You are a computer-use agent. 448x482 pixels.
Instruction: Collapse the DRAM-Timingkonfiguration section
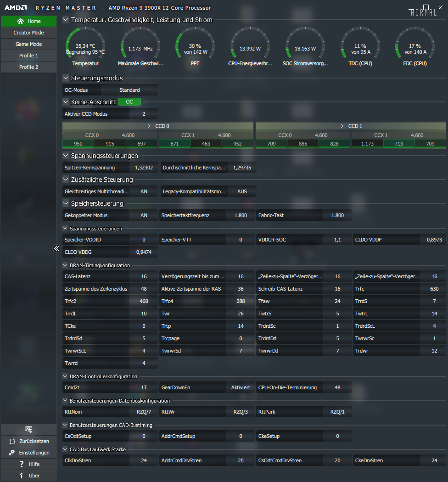click(65, 265)
